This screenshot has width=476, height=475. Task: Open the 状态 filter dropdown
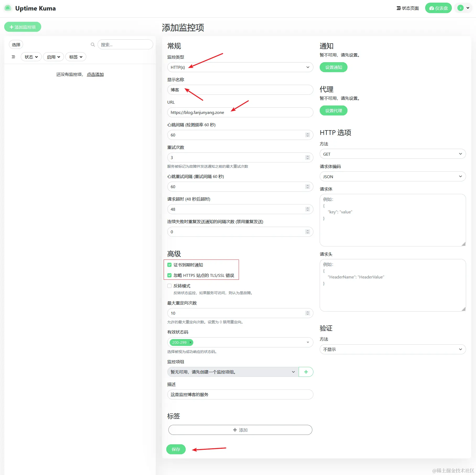[x=31, y=57]
